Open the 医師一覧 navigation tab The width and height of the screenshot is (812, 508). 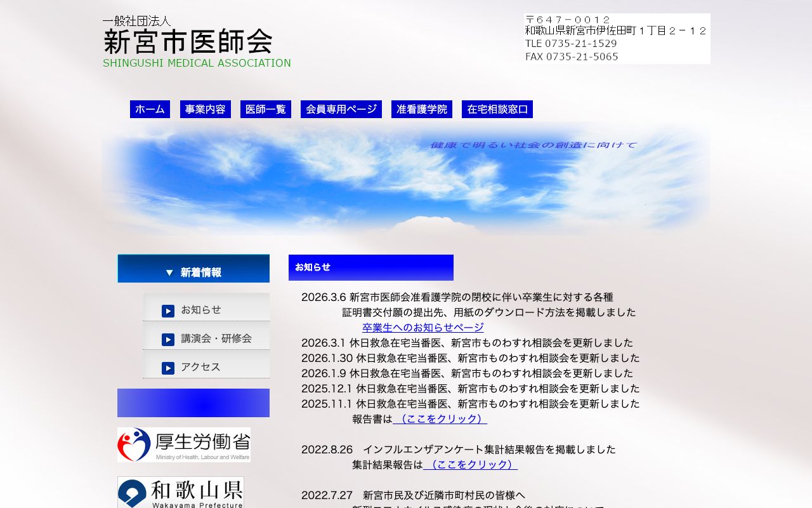coord(265,109)
